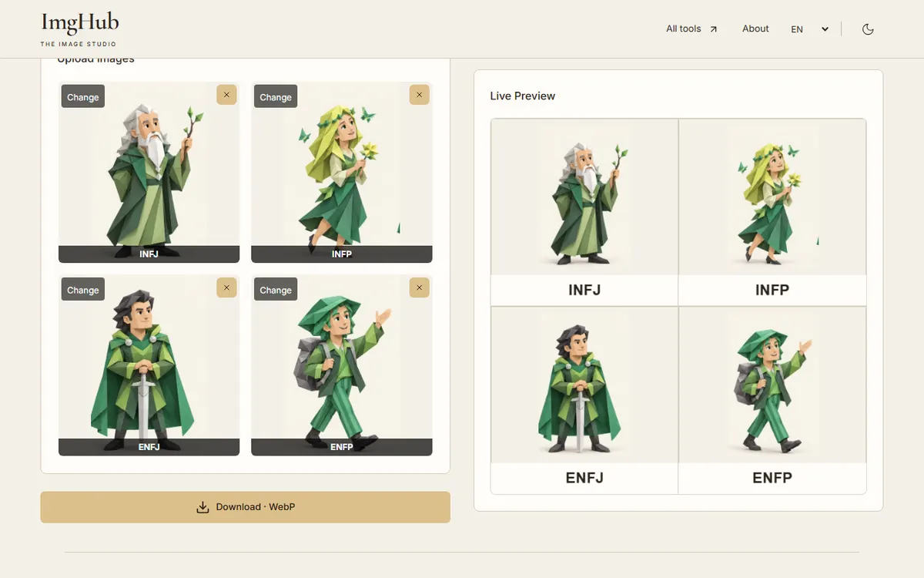Remove the INFJ image
This screenshot has height=578, width=924.
226,95
